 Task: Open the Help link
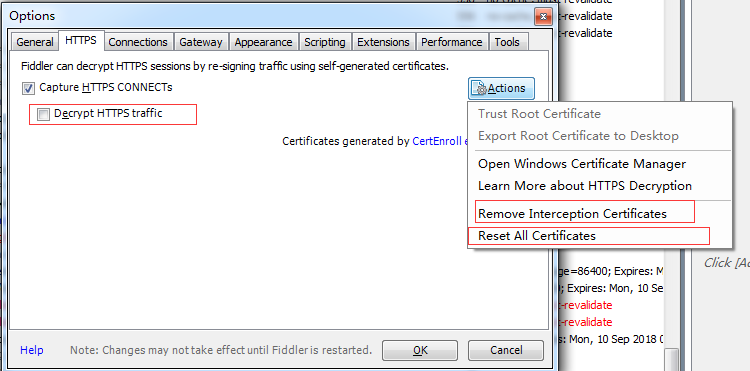click(32, 350)
